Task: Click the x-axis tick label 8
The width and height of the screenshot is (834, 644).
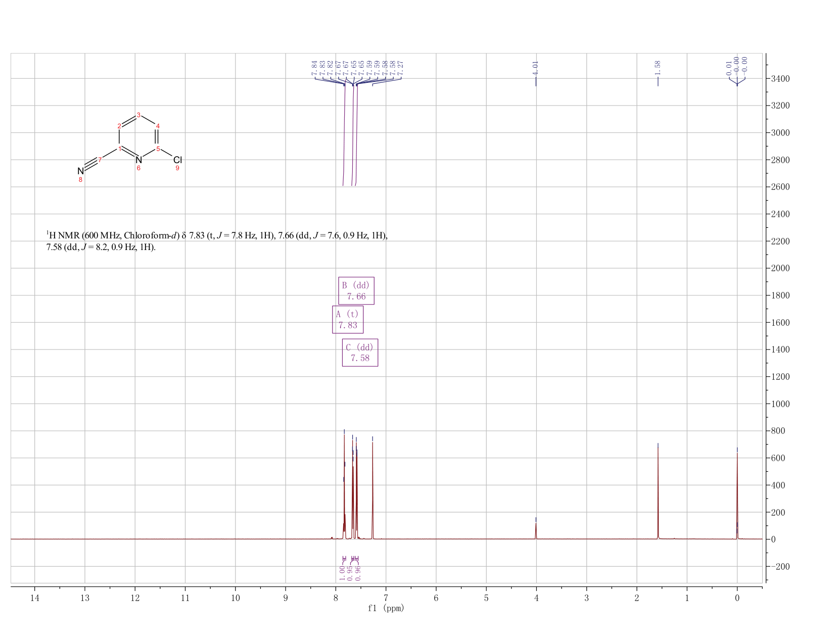Action: click(336, 598)
